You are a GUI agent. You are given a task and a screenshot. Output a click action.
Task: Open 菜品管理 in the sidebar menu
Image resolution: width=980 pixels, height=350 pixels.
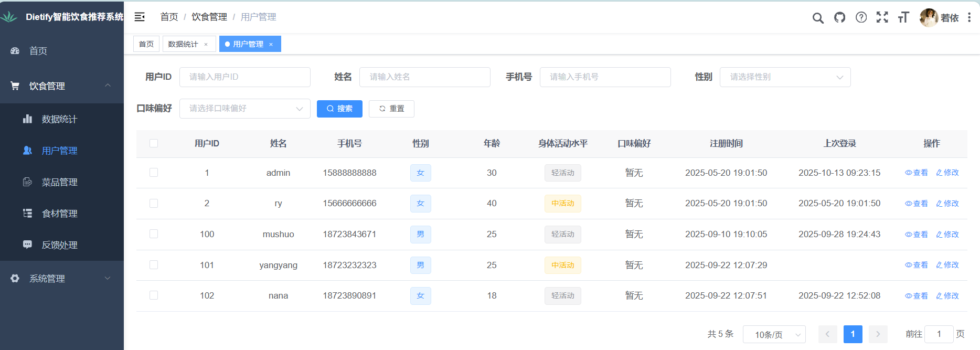[59, 182]
